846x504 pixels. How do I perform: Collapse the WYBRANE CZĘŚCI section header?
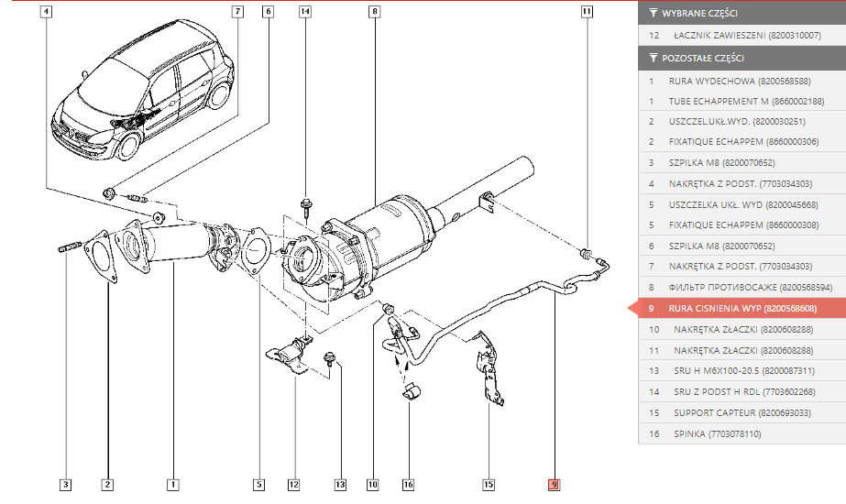point(742,13)
